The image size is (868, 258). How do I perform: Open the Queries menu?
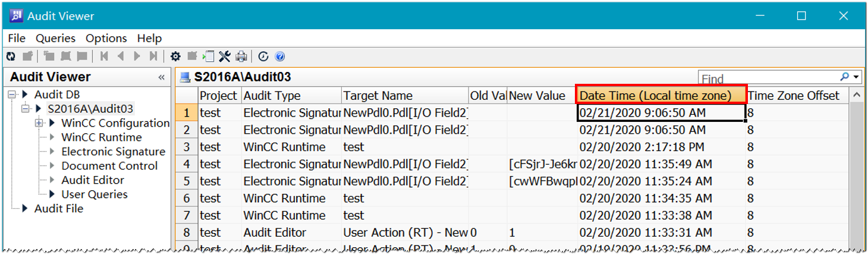(55, 38)
